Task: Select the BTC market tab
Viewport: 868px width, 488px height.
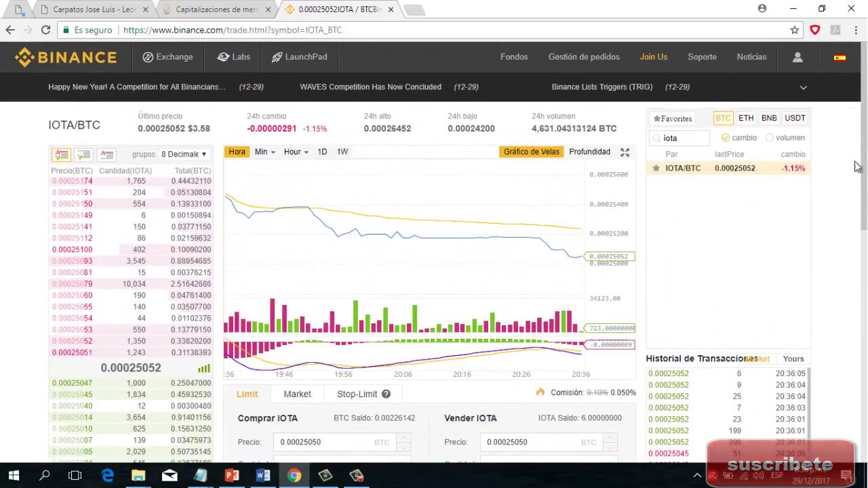Action: tap(723, 118)
